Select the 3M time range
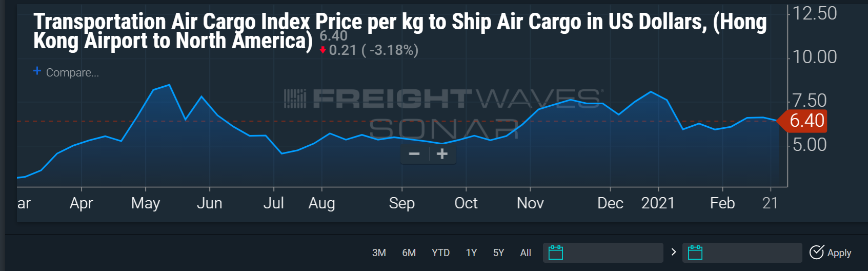Viewport: 868px width, 271px height. click(x=379, y=253)
